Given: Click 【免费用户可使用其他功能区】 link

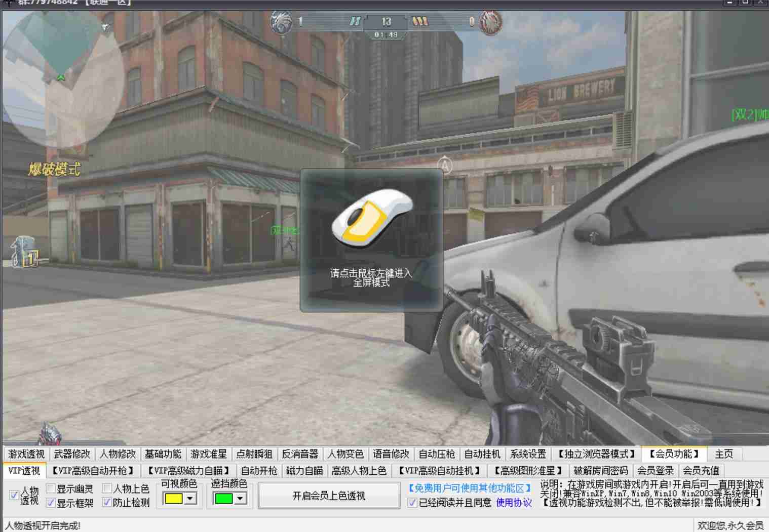Looking at the screenshot, I should coord(469,488).
